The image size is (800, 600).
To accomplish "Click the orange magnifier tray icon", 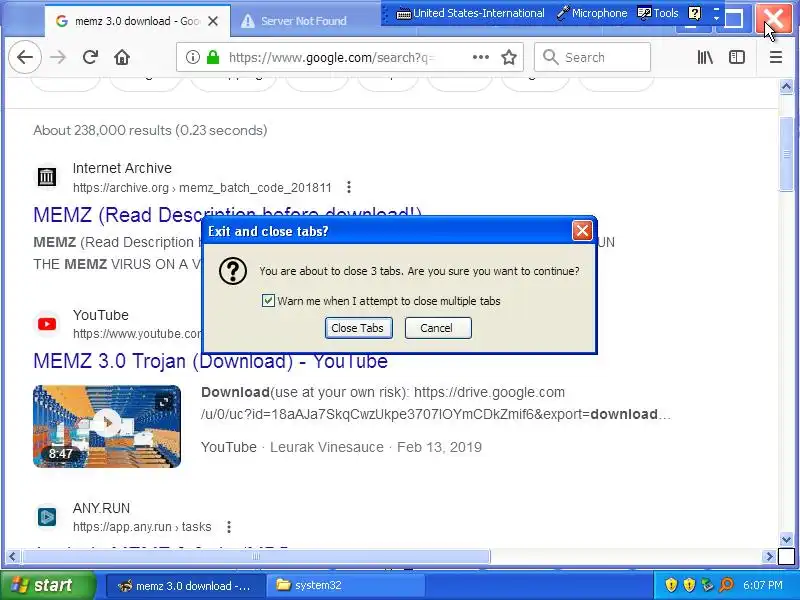I will coord(726,585).
